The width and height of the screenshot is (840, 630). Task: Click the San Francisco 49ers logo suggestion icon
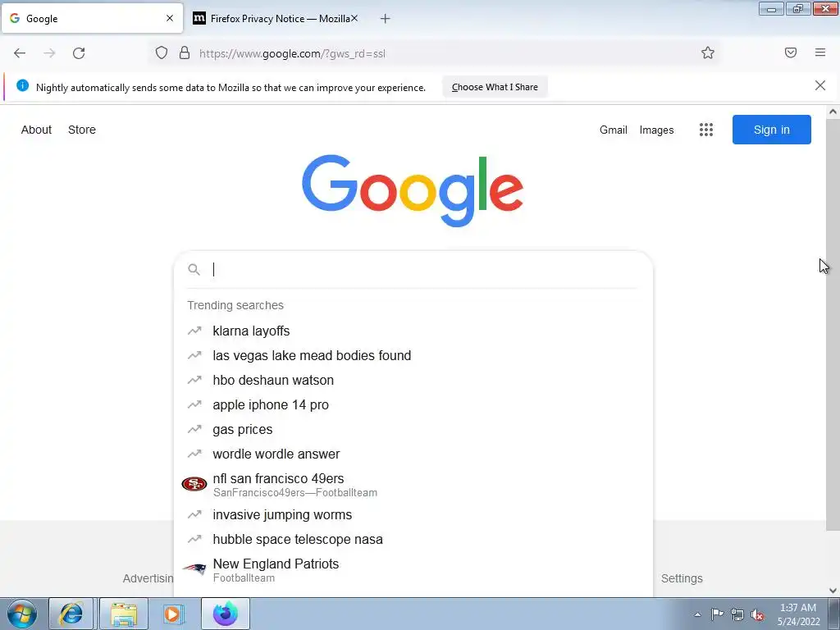click(194, 484)
